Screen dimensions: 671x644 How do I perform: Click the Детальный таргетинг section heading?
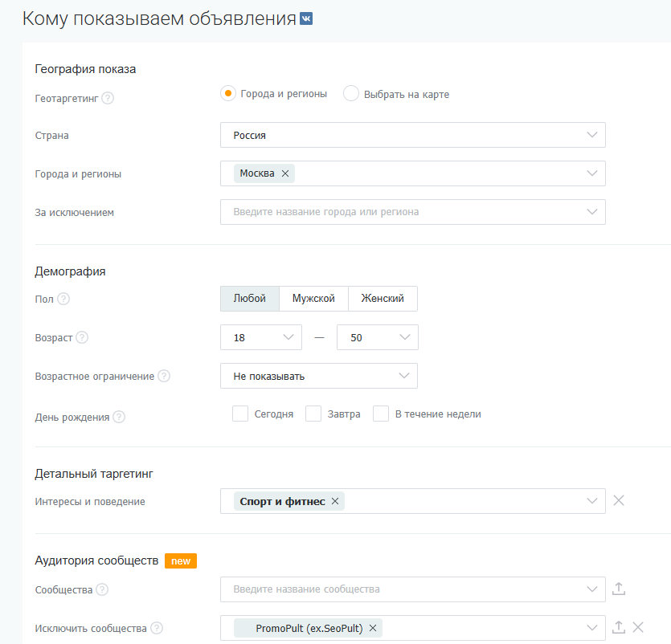point(94,474)
